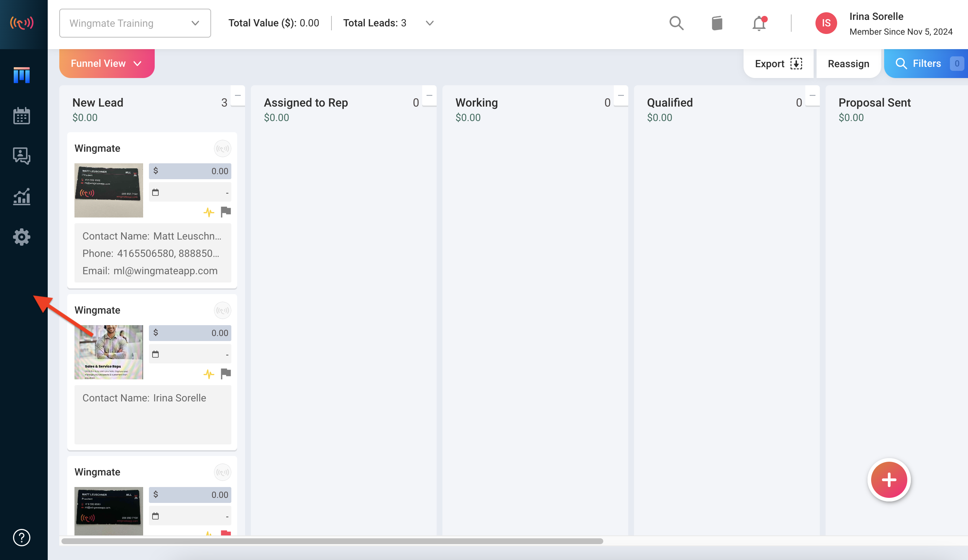Click the Total Value ($): 0.00 text
The width and height of the screenshot is (968, 560).
(274, 23)
